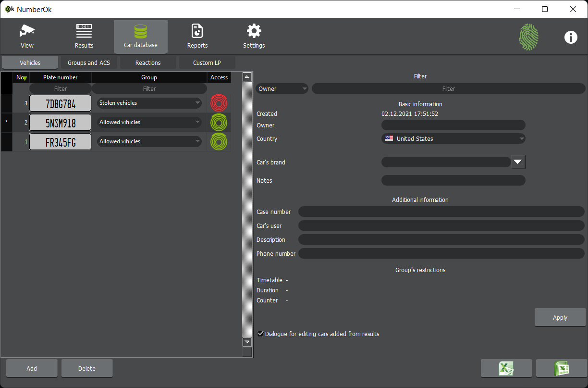This screenshot has height=388, width=588.
Task: Click green access indicator for 5NSM918
Action: coord(219,122)
